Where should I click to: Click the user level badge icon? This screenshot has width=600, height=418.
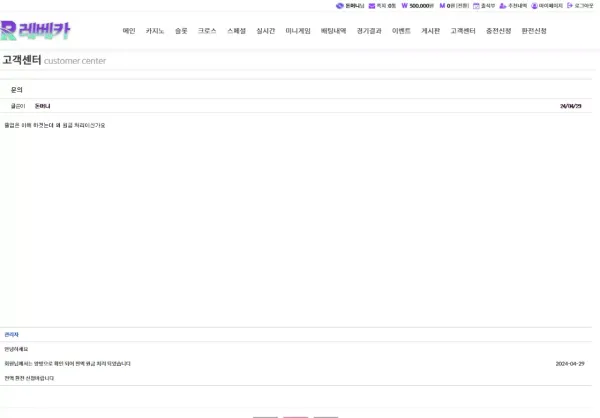[x=339, y=6]
